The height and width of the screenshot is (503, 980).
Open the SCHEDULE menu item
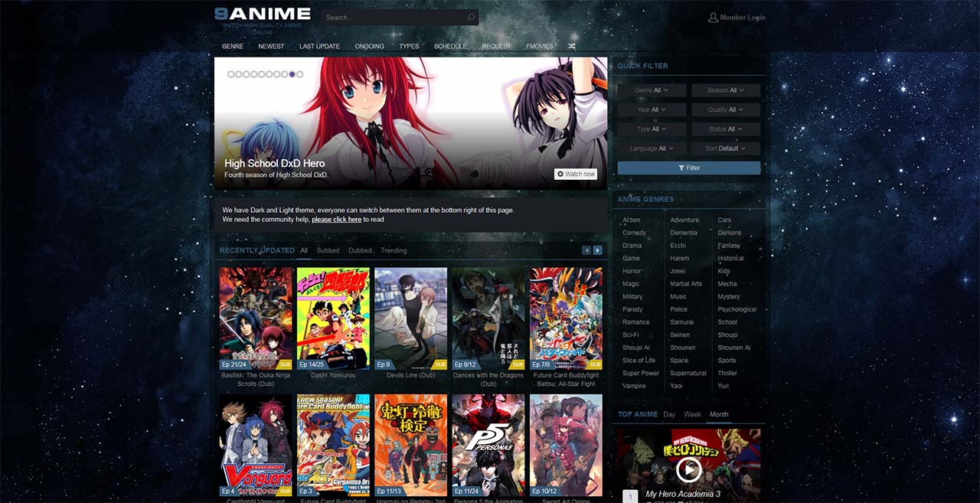[450, 46]
